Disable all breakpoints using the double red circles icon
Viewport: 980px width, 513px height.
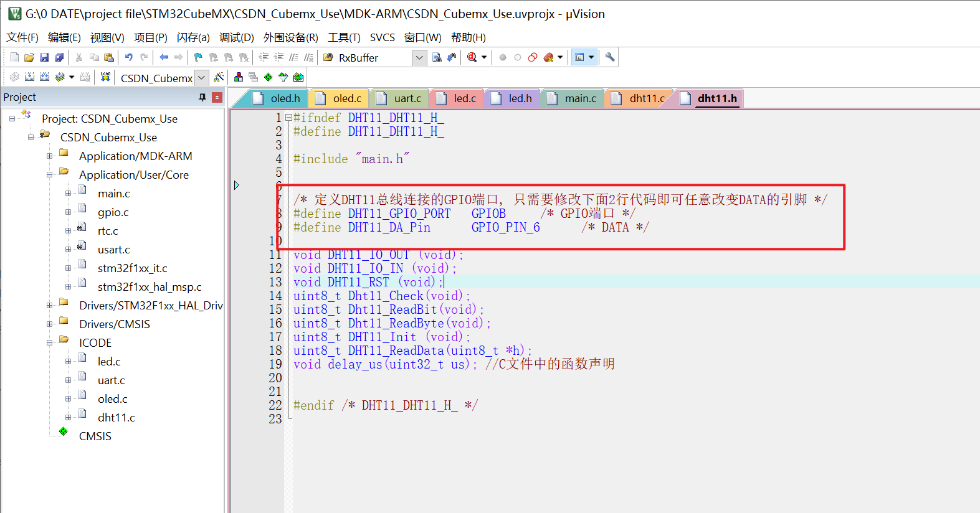tap(533, 57)
